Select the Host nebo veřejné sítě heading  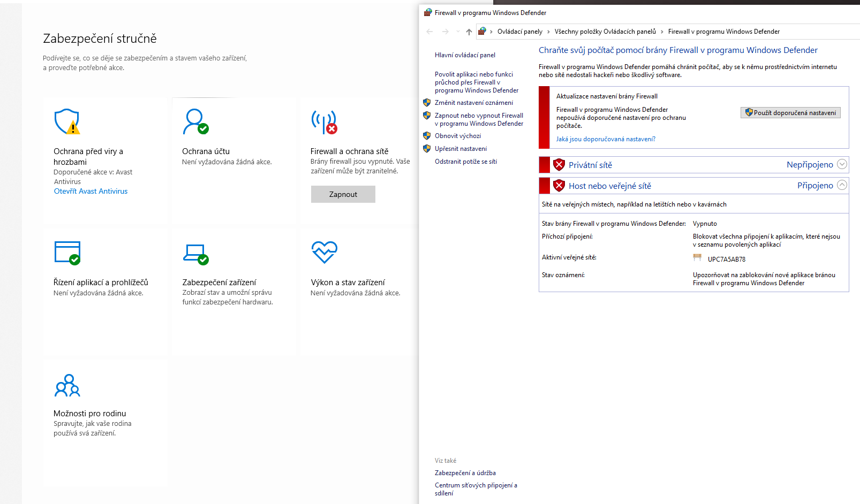point(610,186)
